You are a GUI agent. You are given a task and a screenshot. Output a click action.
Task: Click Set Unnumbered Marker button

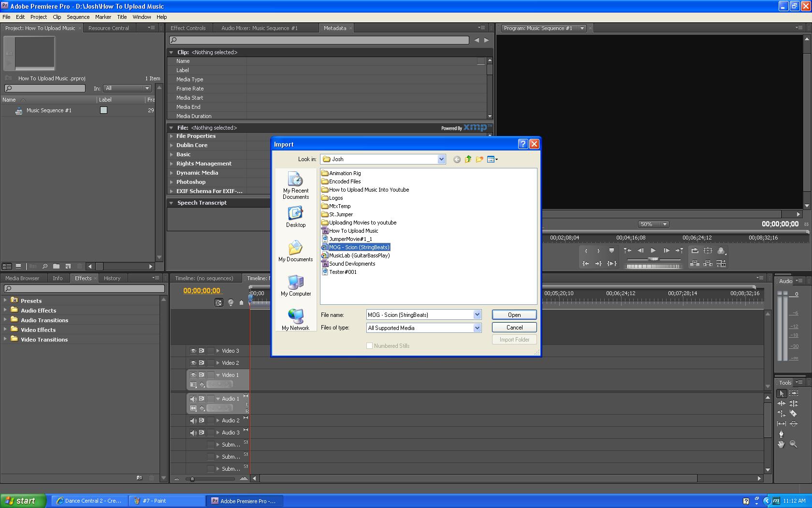pyautogui.click(x=611, y=251)
